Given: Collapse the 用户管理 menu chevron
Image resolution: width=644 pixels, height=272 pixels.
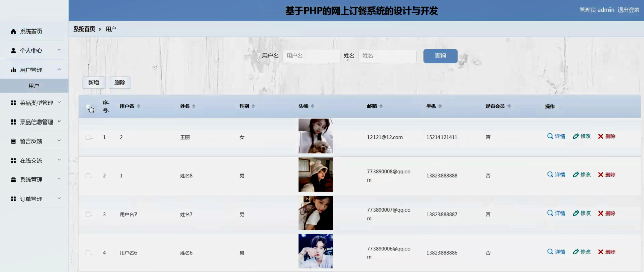Looking at the screenshot, I should [59, 70].
